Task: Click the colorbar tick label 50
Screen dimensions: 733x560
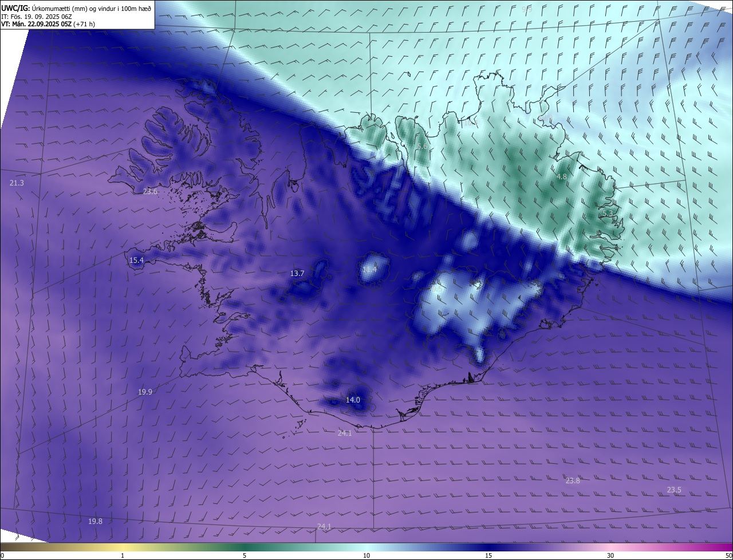Action: (x=728, y=555)
